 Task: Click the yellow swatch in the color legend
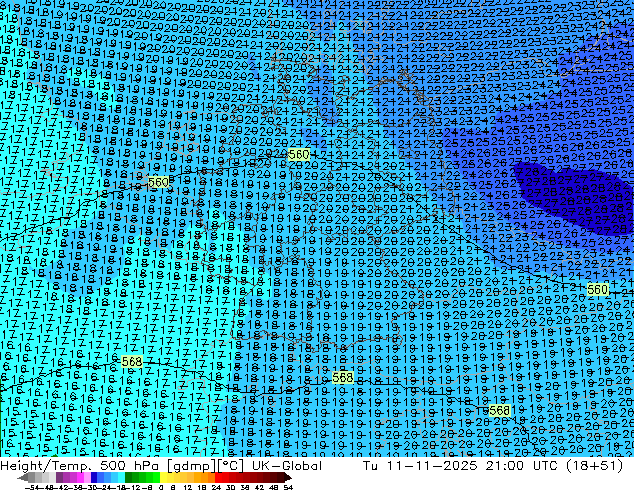[163, 478]
